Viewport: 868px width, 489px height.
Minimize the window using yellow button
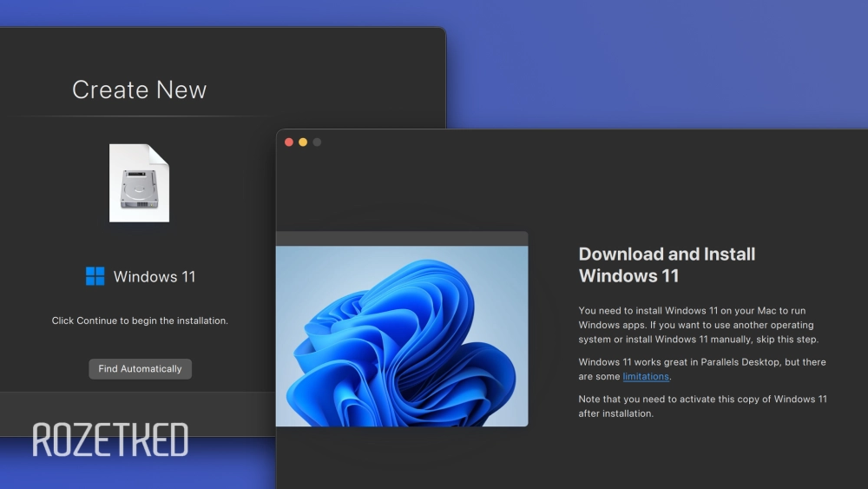coord(303,142)
